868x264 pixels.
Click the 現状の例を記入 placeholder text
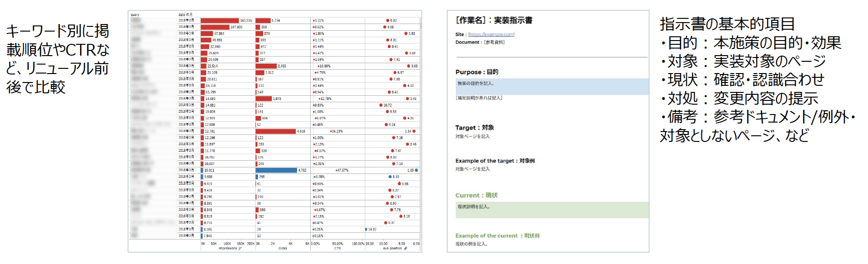tap(471, 244)
